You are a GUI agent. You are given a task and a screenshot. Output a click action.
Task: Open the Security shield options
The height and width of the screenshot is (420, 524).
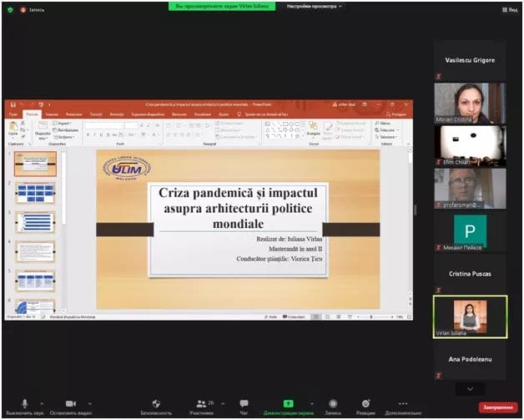click(156, 404)
